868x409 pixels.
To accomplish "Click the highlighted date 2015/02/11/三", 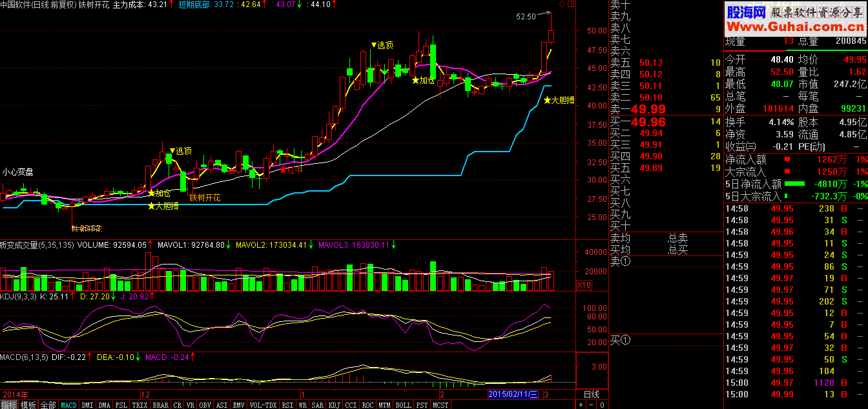I will pyautogui.click(x=513, y=394).
